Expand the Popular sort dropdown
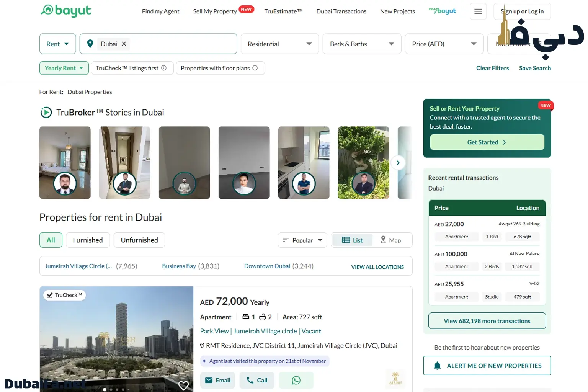588x392 pixels. 302,240
